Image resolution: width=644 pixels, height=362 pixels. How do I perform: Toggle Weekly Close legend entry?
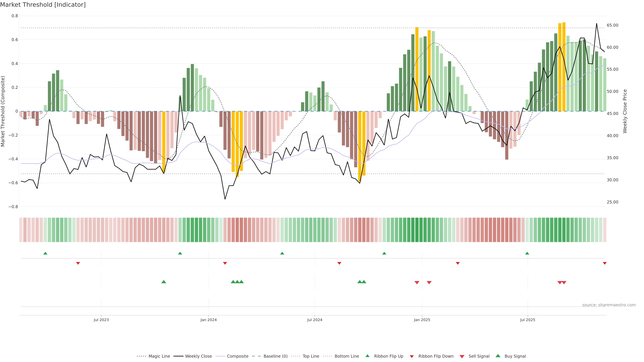pos(198,356)
